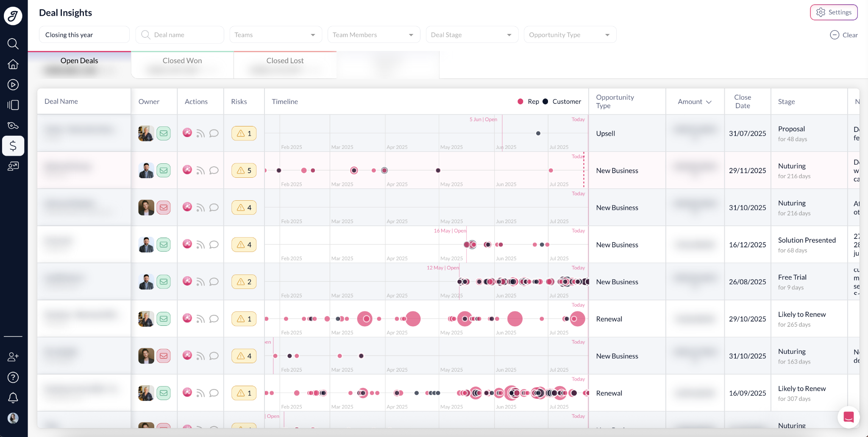The width and height of the screenshot is (868, 437).
Task: Open chat widget icon at bottom right
Action: 849,417
